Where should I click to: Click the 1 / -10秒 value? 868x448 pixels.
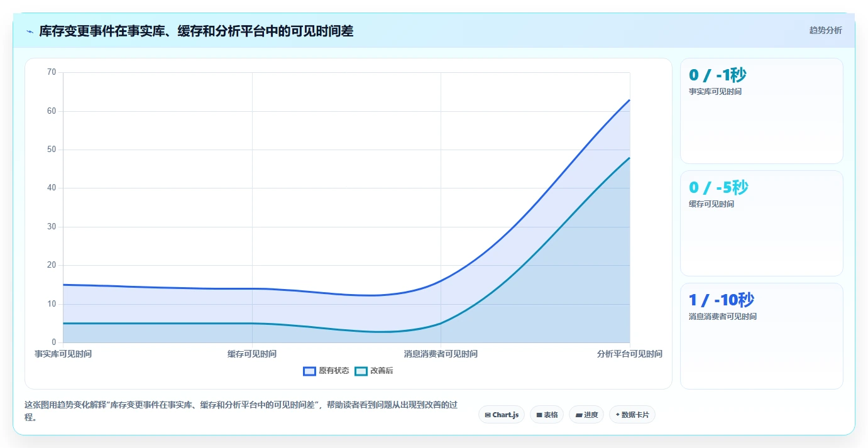coord(722,300)
